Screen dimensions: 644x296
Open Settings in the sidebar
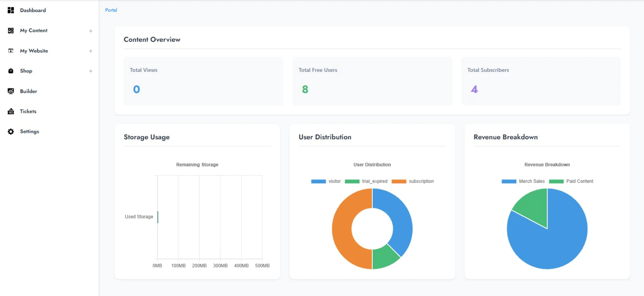[29, 132]
